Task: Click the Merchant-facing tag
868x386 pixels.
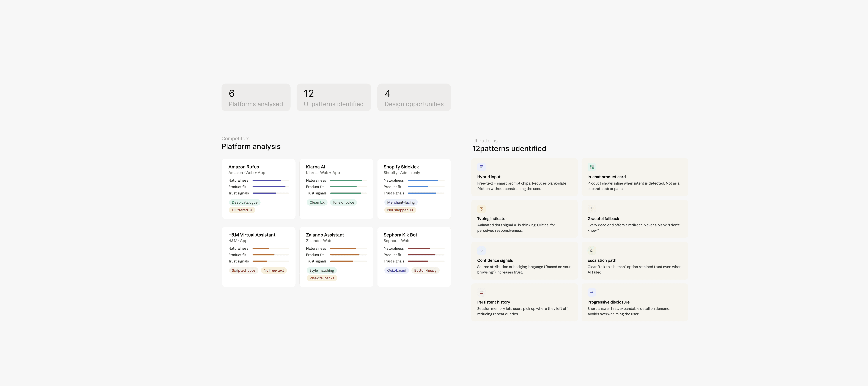Action: click(x=401, y=202)
